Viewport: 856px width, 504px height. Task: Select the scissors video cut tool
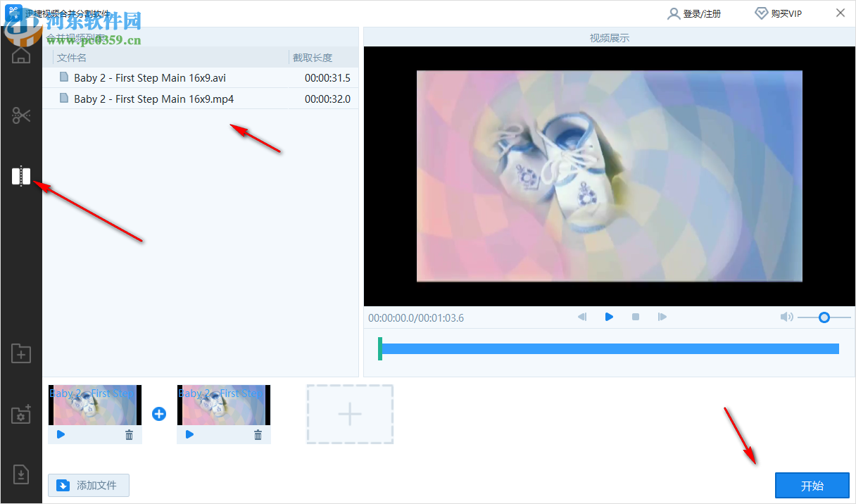pyautogui.click(x=21, y=115)
